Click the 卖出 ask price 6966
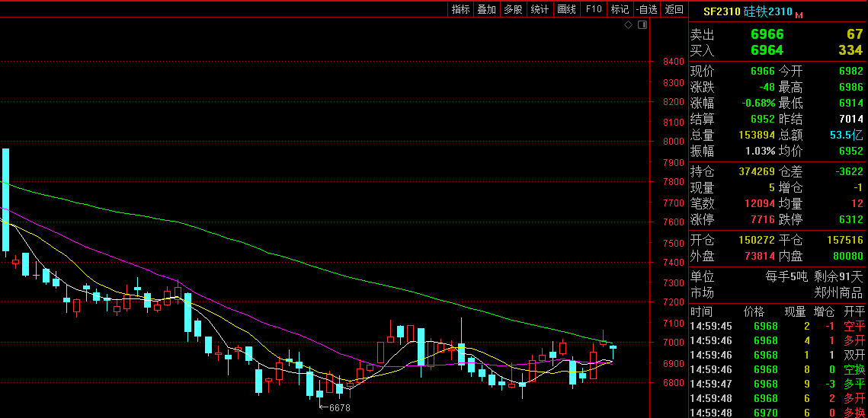 click(x=767, y=34)
